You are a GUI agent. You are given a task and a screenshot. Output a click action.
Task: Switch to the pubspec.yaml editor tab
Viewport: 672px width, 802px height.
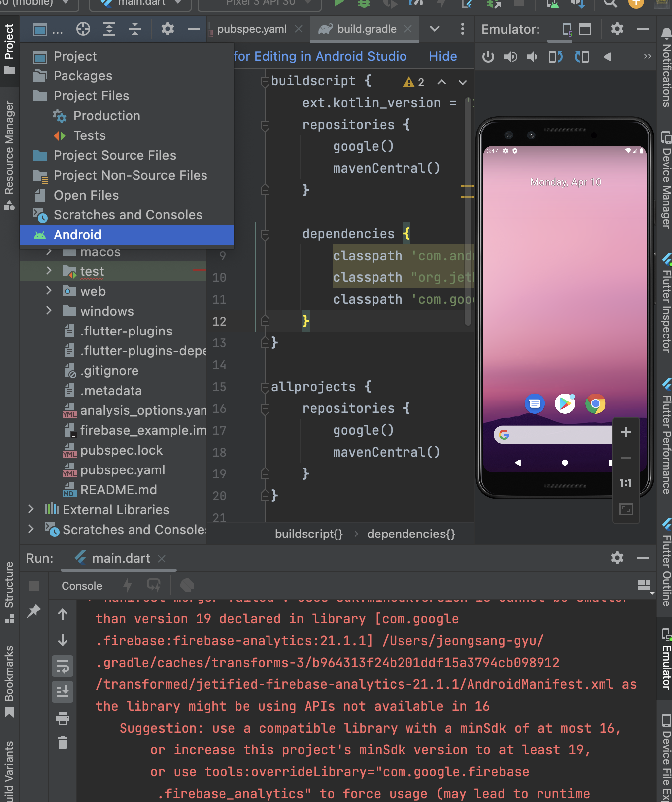click(252, 29)
